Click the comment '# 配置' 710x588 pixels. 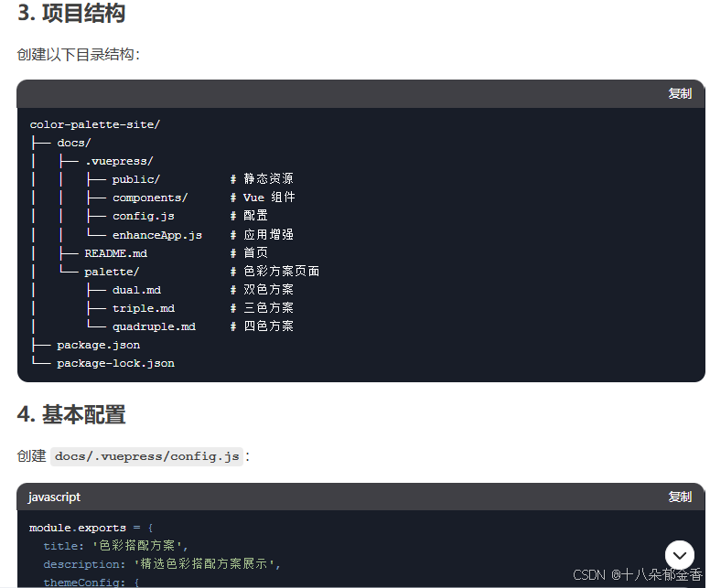click(x=249, y=216)
